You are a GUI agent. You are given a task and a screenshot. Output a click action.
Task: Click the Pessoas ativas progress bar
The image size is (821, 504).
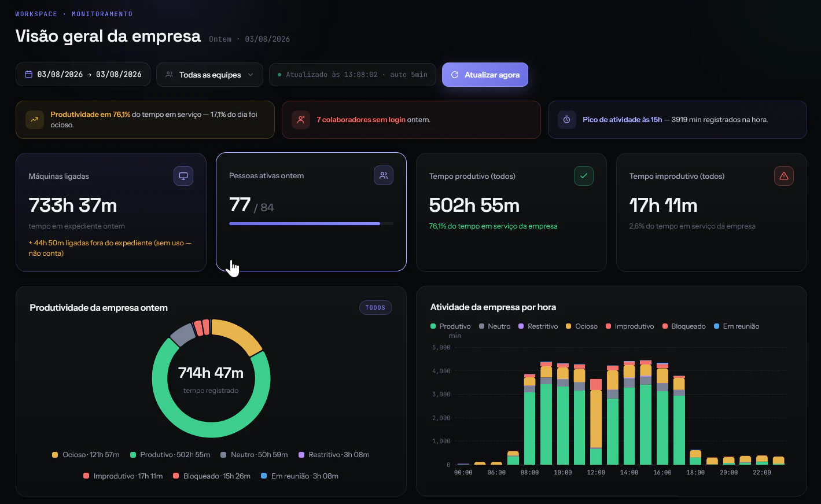point(311,223)
